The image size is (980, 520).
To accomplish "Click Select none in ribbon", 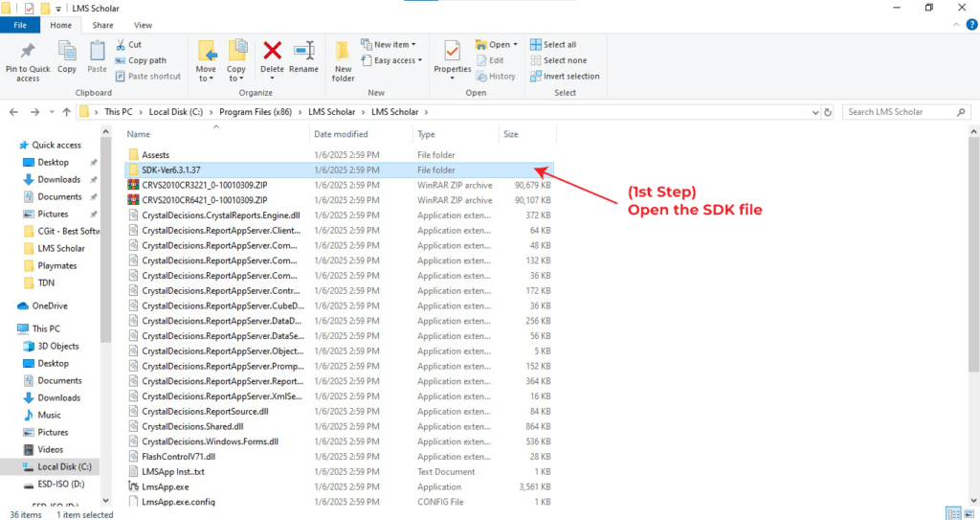I will (x=558, y=60).
